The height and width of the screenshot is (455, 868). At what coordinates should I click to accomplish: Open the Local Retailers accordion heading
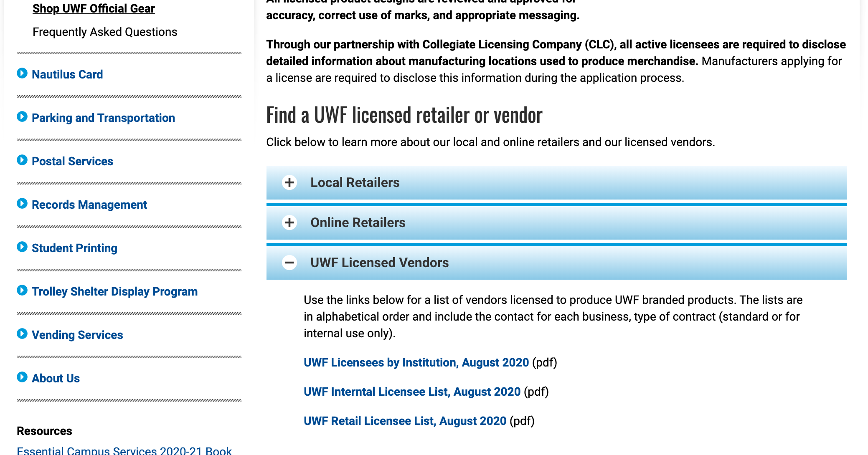pyautogui.click(x=556, y=183)
